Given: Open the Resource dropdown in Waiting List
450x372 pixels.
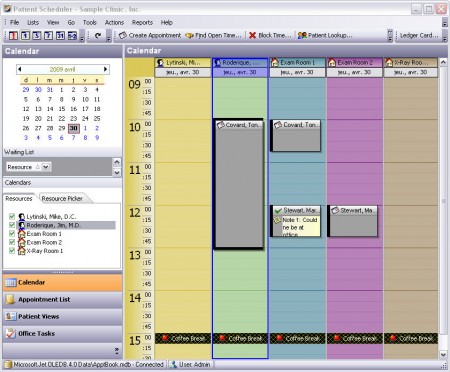Looking at the screenshot, I should [x=46, y=167].
